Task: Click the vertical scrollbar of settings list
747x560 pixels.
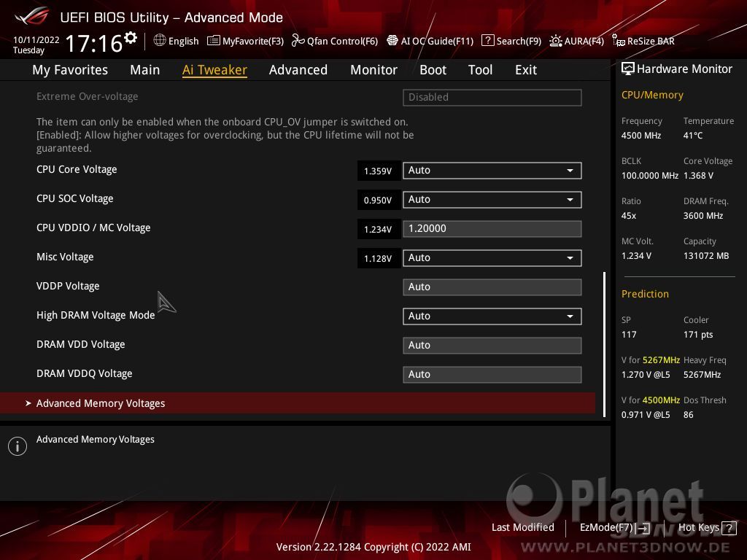Action: point(605,344)
